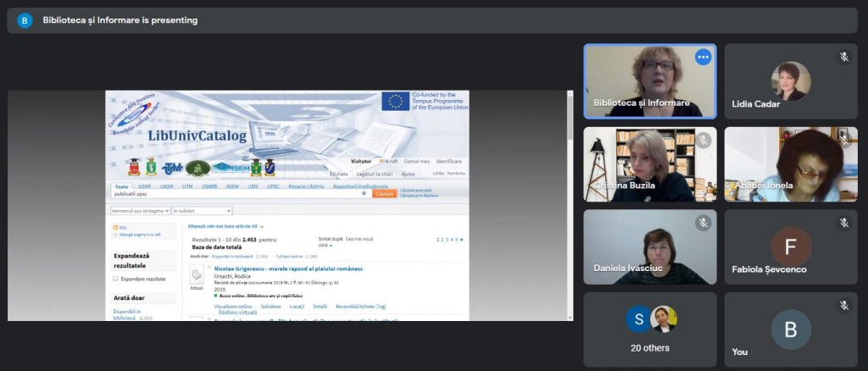Click the European Union flag logo
Image resolution: width=868 pixels, height=371 pixels.
pos(395,101)
